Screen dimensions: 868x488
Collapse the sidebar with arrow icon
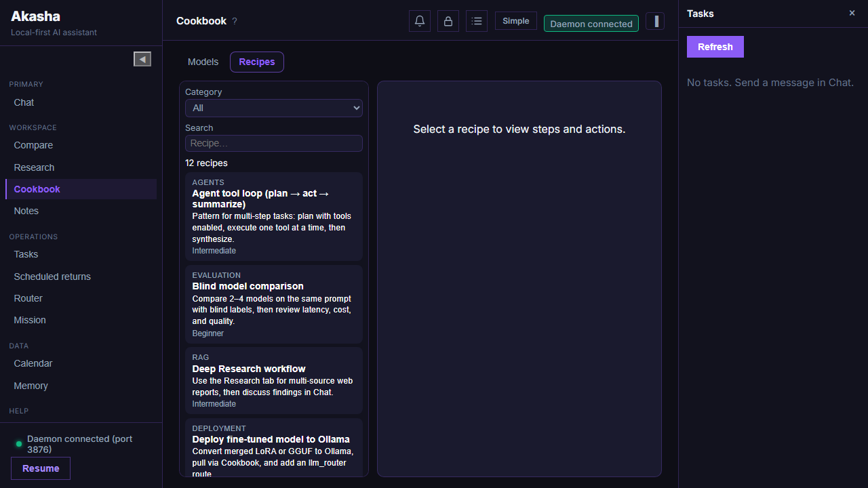tap(142, 59)
